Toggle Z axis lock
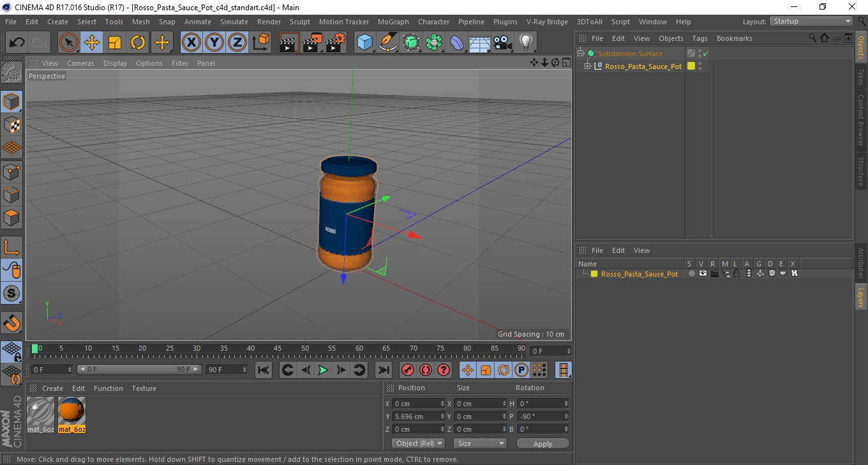This screenshot has width=868, height=465. pyautogui.click(x=237, y=43)
